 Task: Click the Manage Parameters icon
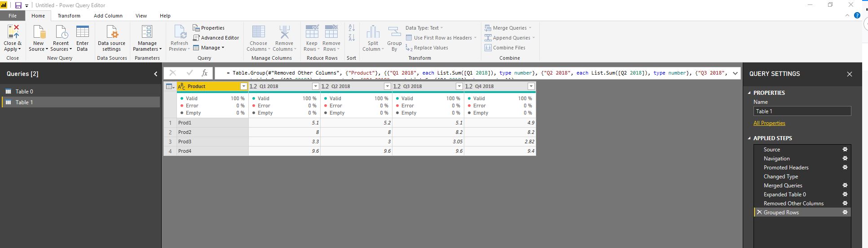pos(147,32)
